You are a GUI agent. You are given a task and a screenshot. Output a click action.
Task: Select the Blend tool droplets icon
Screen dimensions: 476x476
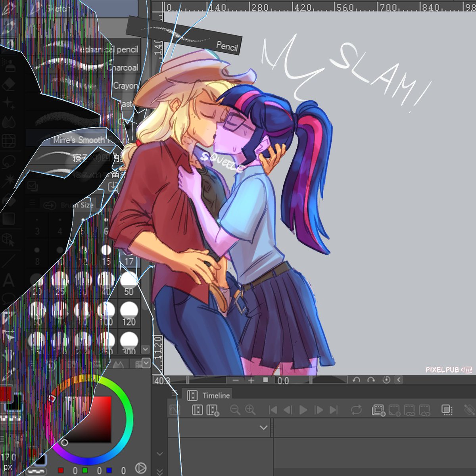tap(8, 122)
